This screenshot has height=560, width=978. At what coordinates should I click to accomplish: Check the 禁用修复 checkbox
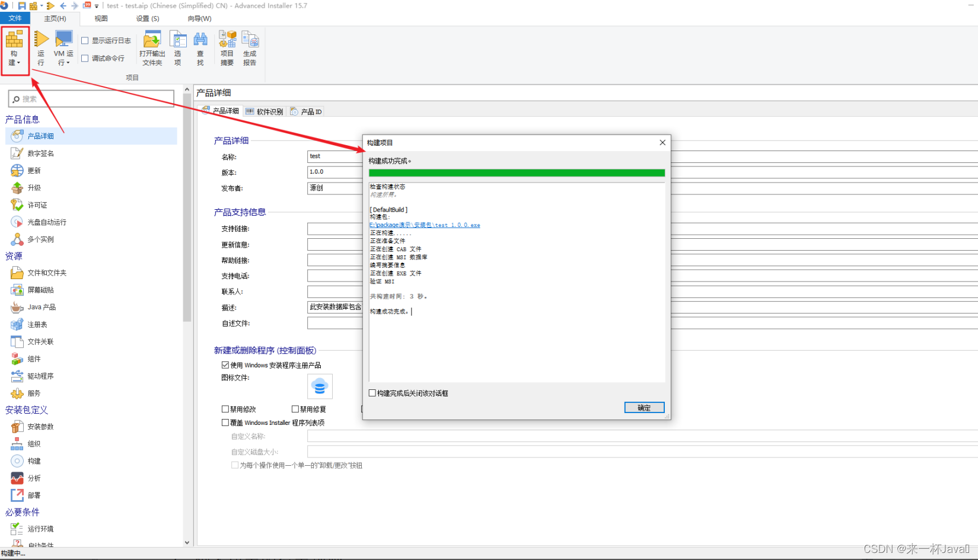tap(295, 409)
